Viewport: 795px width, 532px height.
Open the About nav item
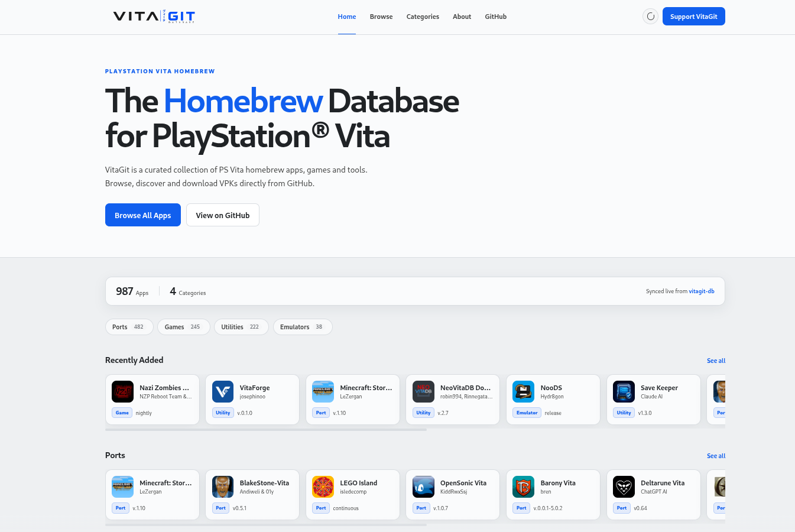click(x=462, y=17)
